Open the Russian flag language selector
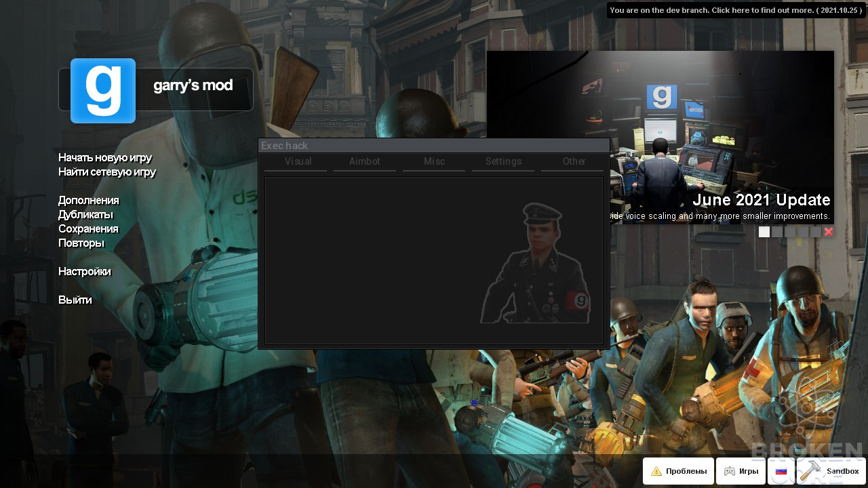This screenshot has height=488, width=868. (781, 471)
